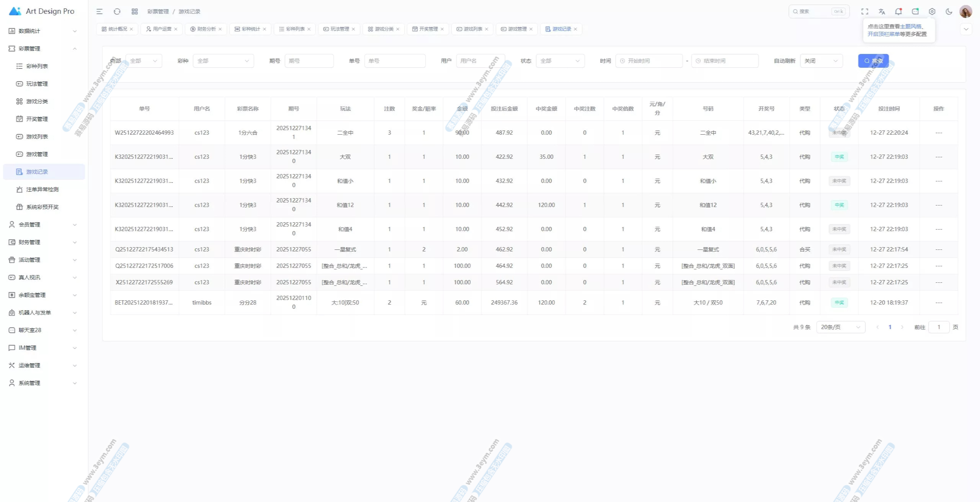Switch to the 开奖管理 tab
Viewport: 980px width, 502px height.
(428, 29)
